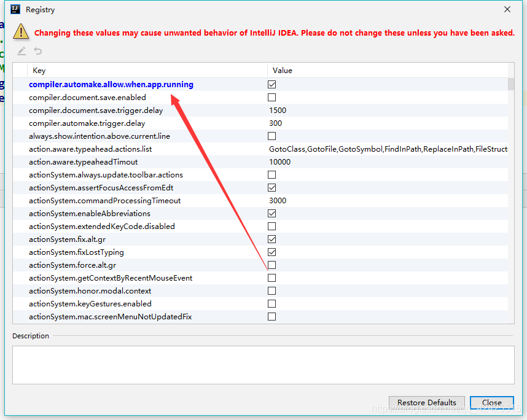Click the value 300
The image size is (527, 420).
coord(275,123)
